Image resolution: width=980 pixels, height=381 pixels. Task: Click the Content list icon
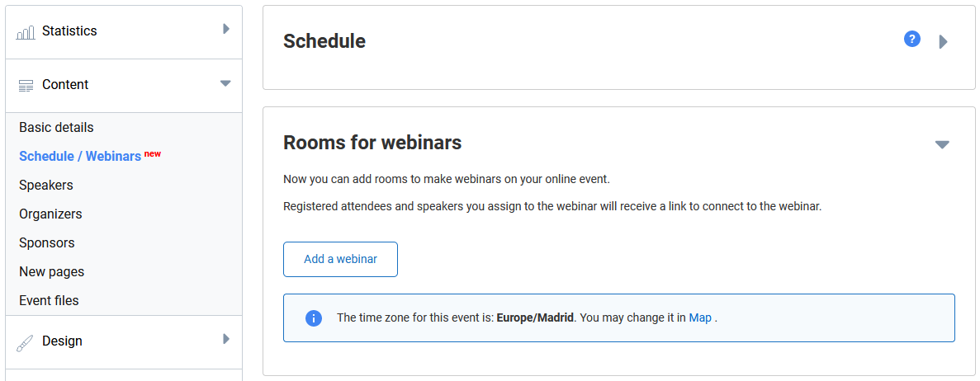pos(26,85)
